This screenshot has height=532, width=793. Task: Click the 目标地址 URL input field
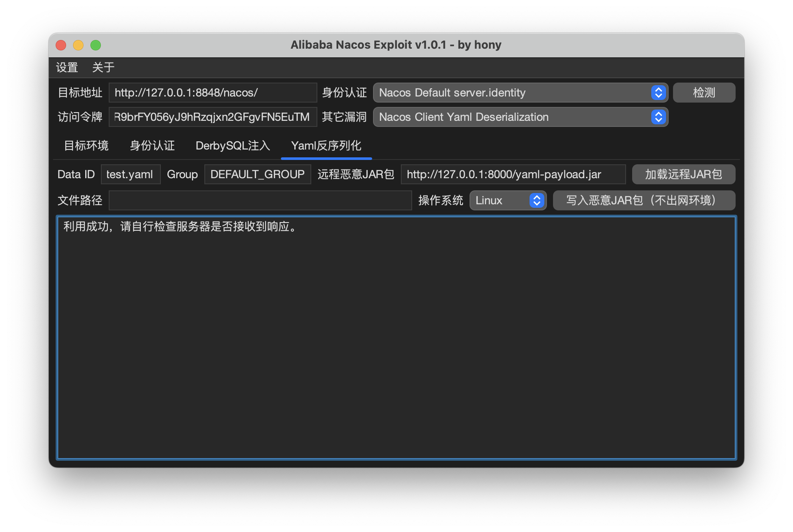(213, 93)
